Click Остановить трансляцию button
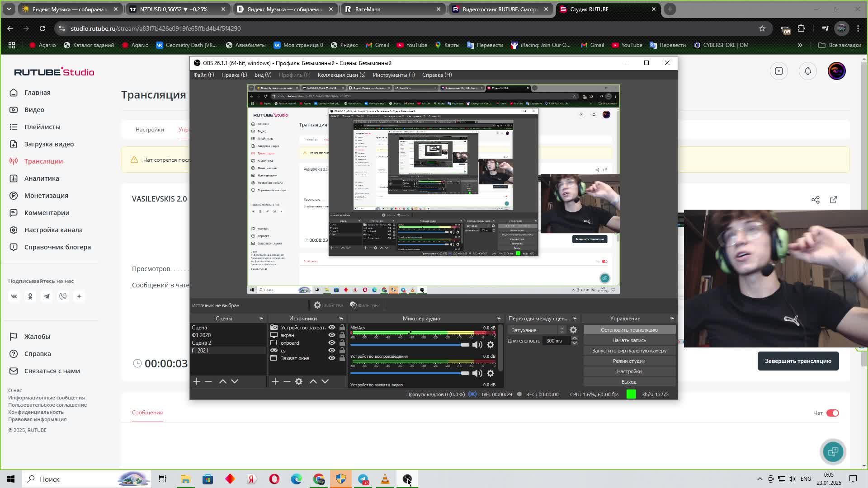Screen dimensions: 868x488 point(629,330)
